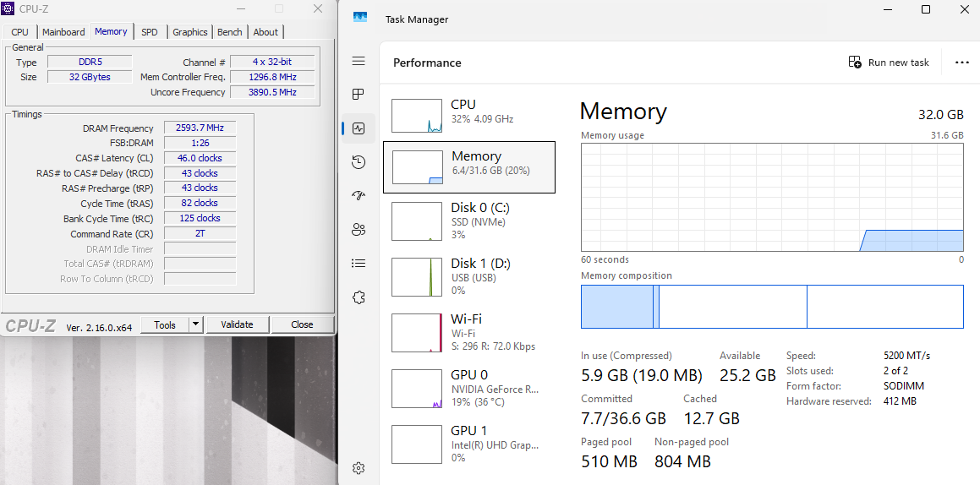Click the Command Rate 2T value
Screen dimensions: 980x485
200,233
